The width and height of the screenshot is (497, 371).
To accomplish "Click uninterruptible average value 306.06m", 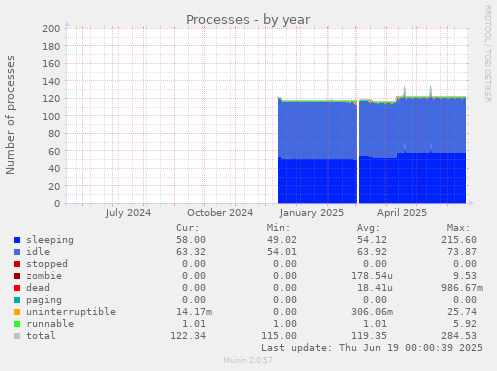I will [372, 312].
